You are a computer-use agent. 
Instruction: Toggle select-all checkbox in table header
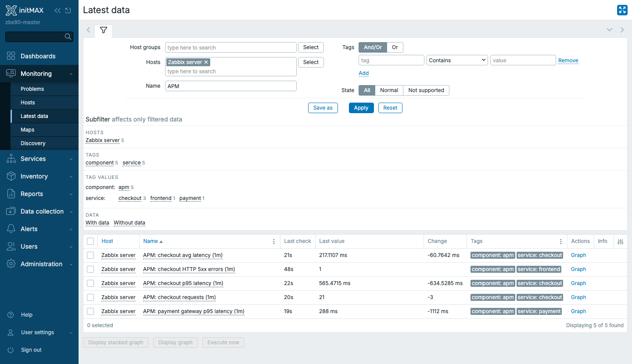(90, 241)
